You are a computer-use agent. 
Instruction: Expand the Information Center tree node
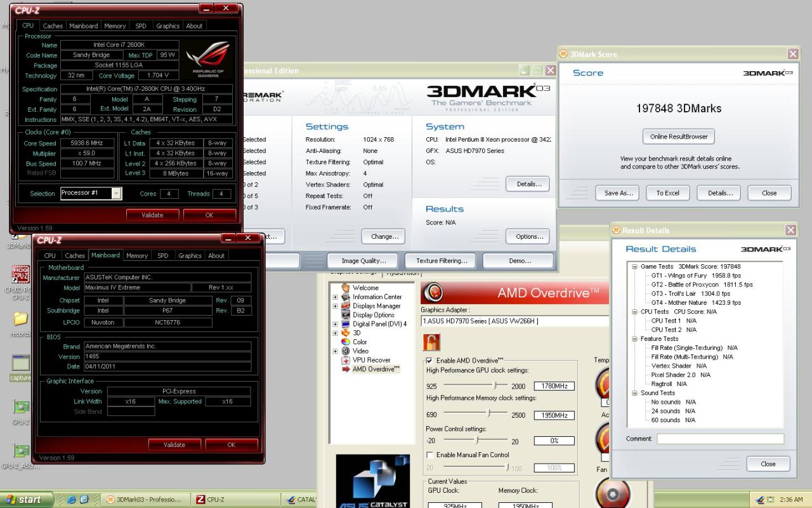[335, 297]
